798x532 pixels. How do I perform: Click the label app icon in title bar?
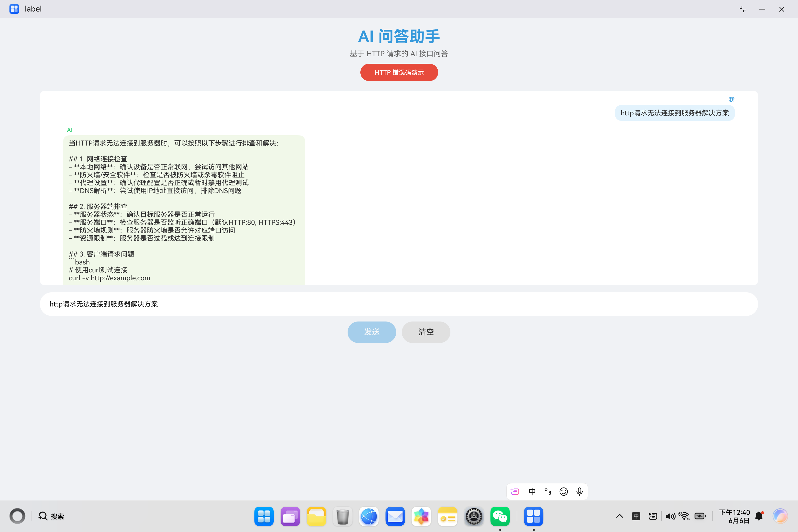(14, 9)
